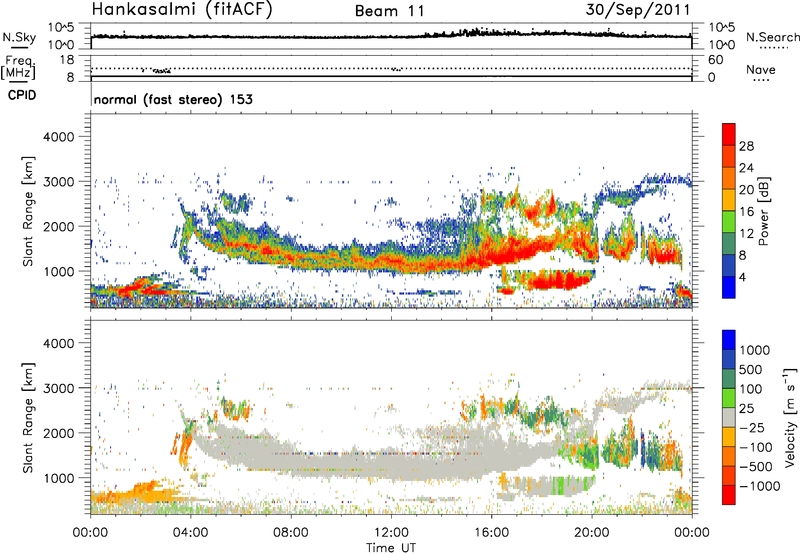Click power colorbar value 4
This screenshot has width=800, height=554.
742,277
